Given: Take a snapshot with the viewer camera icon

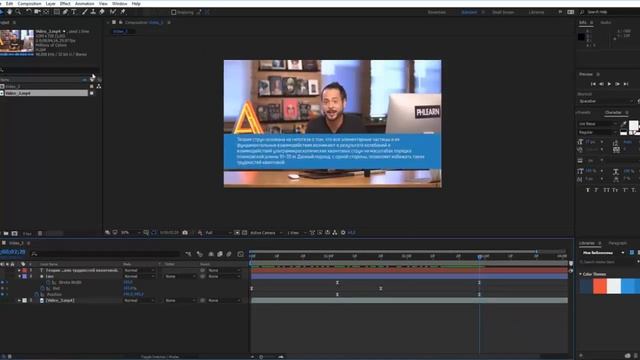Looking at the screenshot, I should pos(185,233).
